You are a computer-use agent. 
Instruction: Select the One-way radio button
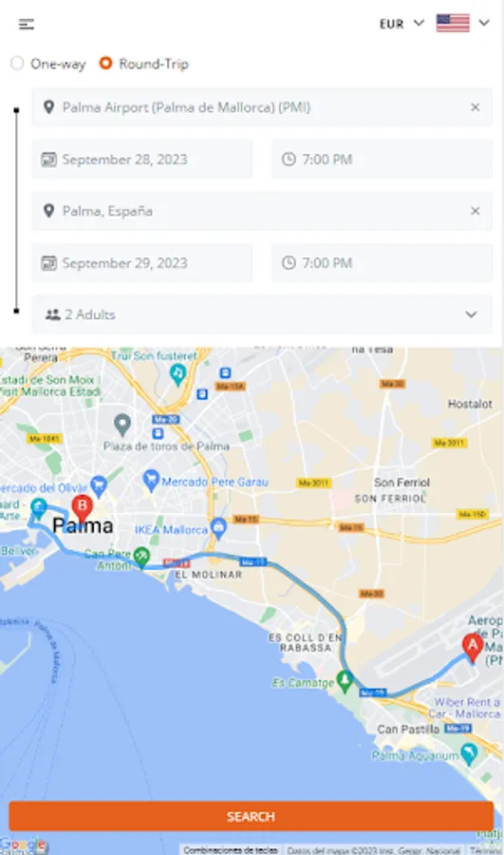pyautogui.click(x=17, y=64)
